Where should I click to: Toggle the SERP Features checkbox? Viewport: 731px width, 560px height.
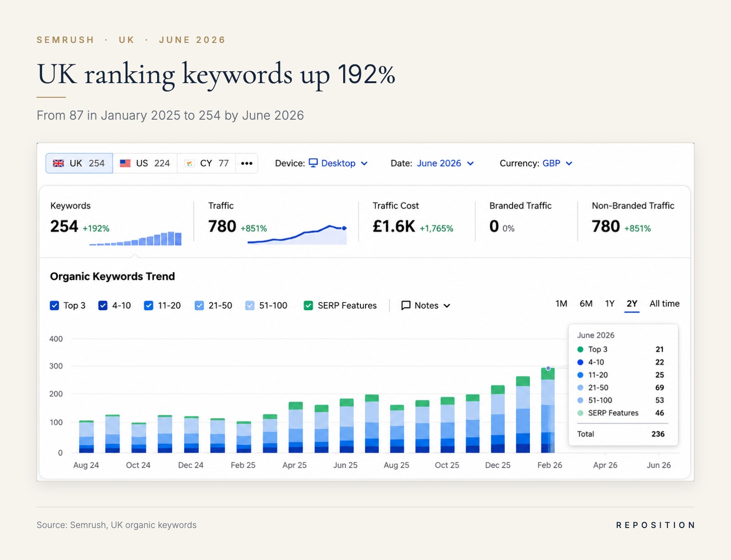coord(308,306)
